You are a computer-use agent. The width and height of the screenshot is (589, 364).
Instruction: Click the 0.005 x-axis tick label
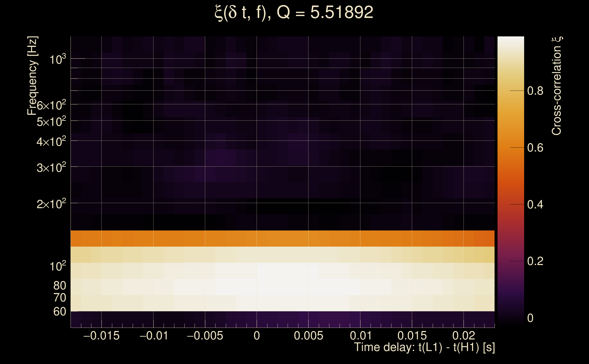pyautogui.click(x=308, y=336)
